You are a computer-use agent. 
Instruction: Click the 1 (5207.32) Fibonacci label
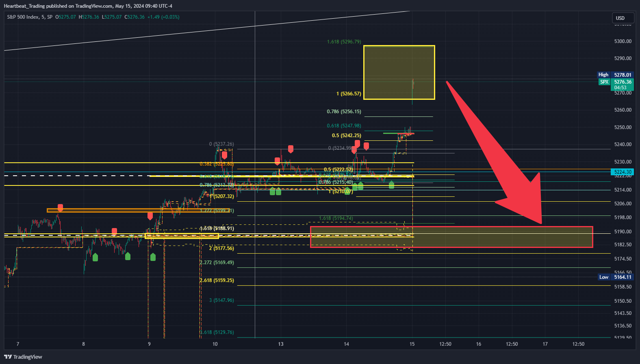(x=222, y=196)
